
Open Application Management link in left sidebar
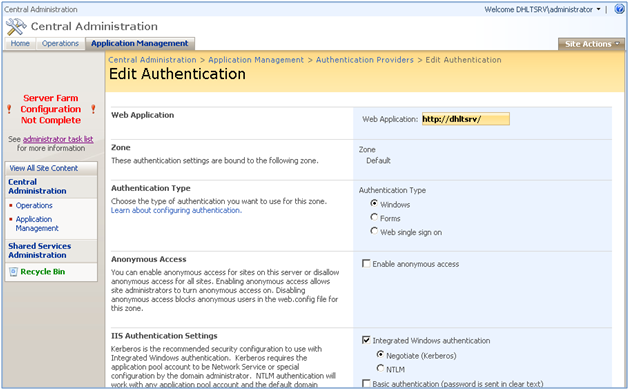coord(37,224)
